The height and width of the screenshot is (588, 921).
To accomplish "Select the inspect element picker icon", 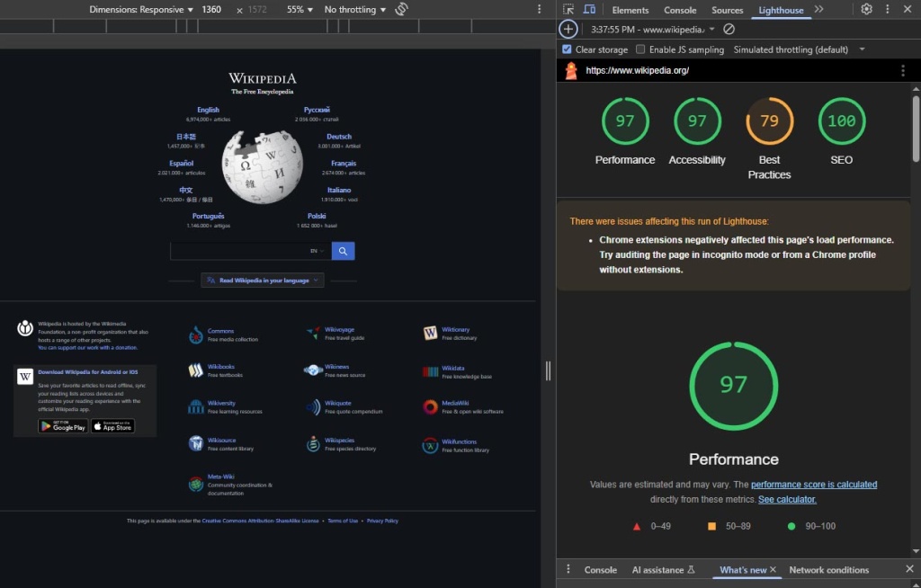I will point(568,9).
